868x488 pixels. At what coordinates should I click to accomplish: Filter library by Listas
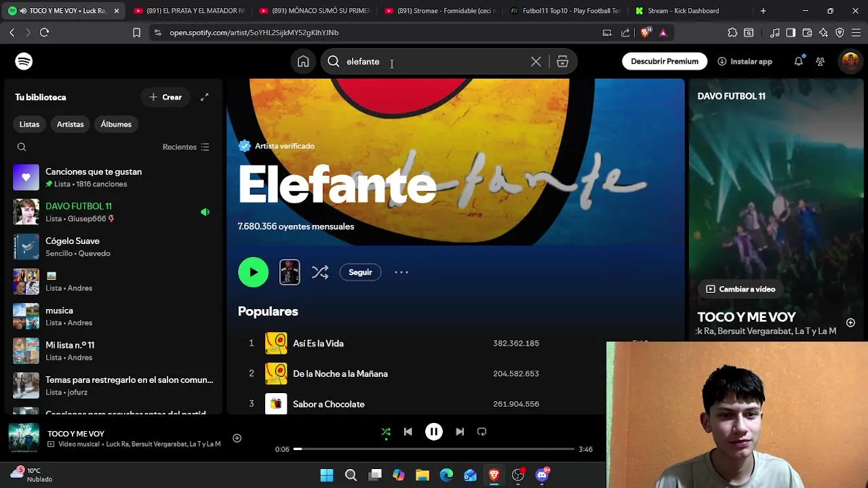(x=29, y=124)
